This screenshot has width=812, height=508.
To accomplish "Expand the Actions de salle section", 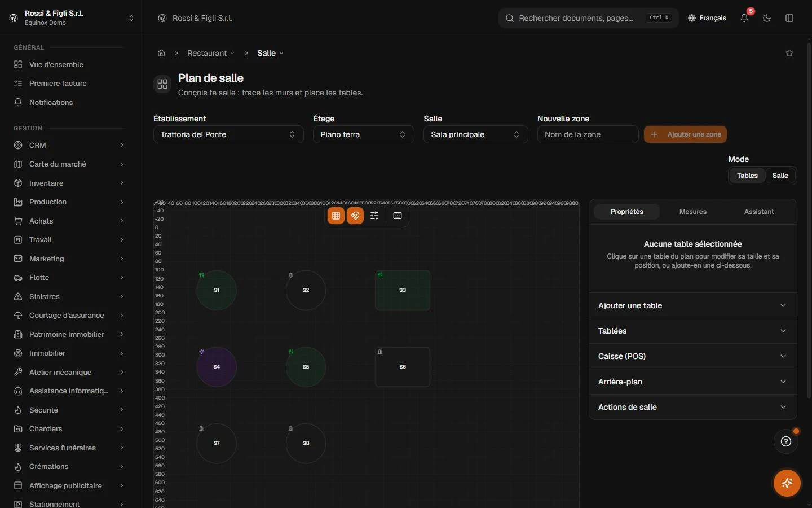I will click(692, 407).
